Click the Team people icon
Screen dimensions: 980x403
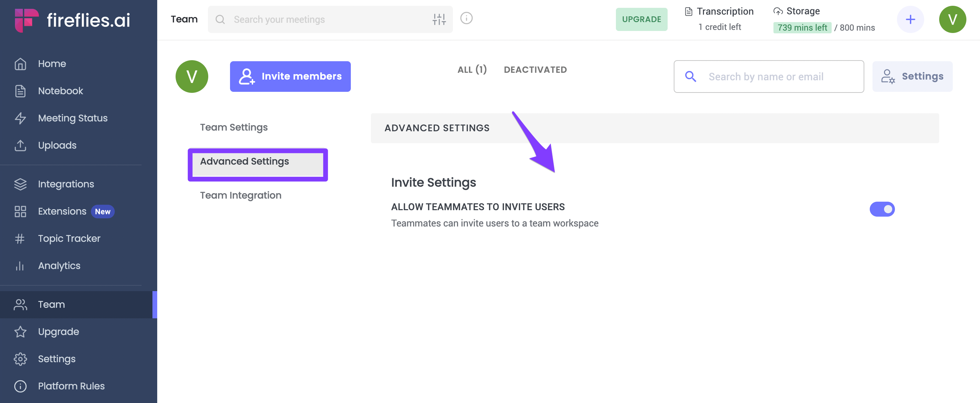(20, 304)
